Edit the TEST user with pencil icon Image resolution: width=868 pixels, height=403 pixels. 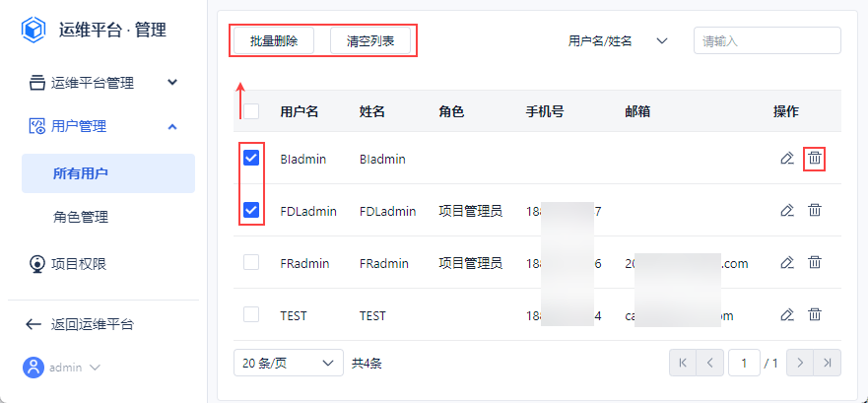(786, 315)
